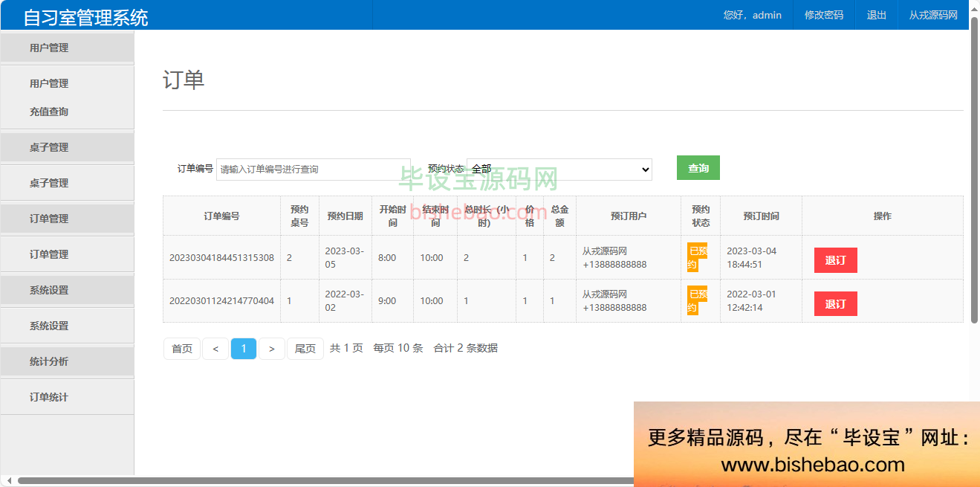
Task: Click 退出 to log out
Action: tap(876, 14)
